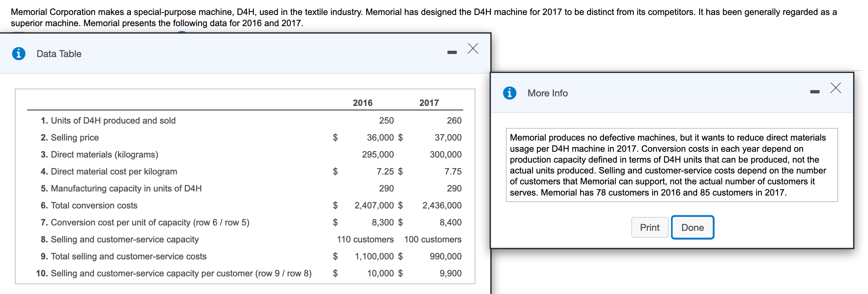
Task: Click the 990,000 selling cost value
Action: point(446,256)
